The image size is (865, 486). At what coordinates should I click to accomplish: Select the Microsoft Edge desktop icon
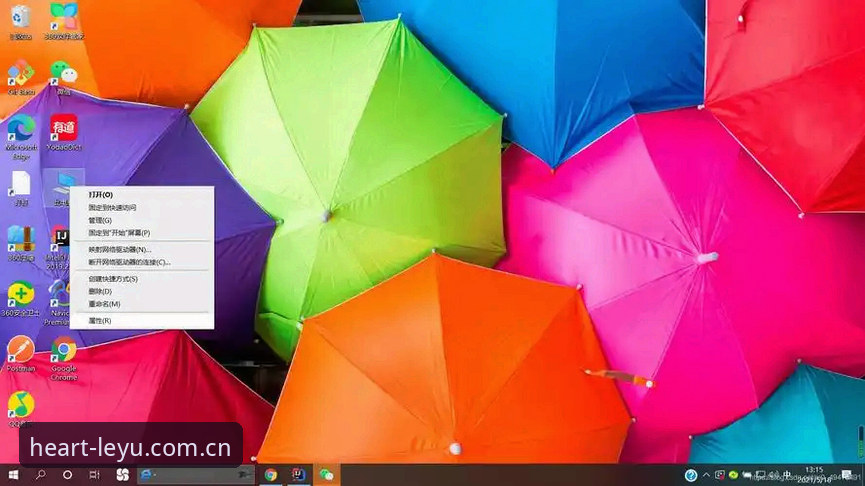(x=21, y=137)
